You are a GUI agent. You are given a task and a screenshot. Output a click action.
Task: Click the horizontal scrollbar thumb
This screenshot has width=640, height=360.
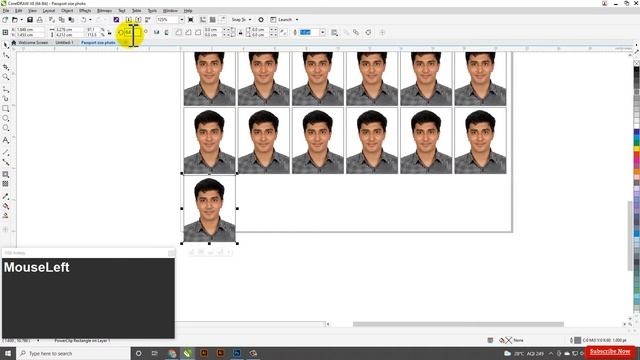[x=458, y=324]
